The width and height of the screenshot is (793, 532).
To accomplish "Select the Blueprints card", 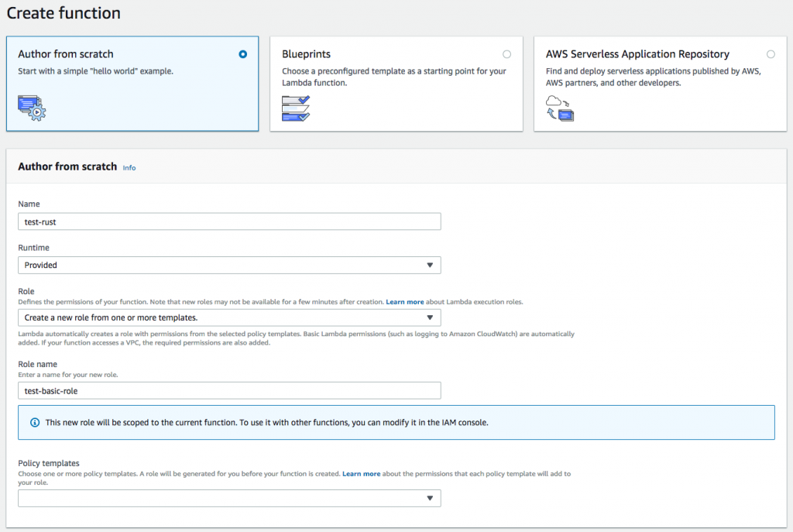I will (396, 84).
